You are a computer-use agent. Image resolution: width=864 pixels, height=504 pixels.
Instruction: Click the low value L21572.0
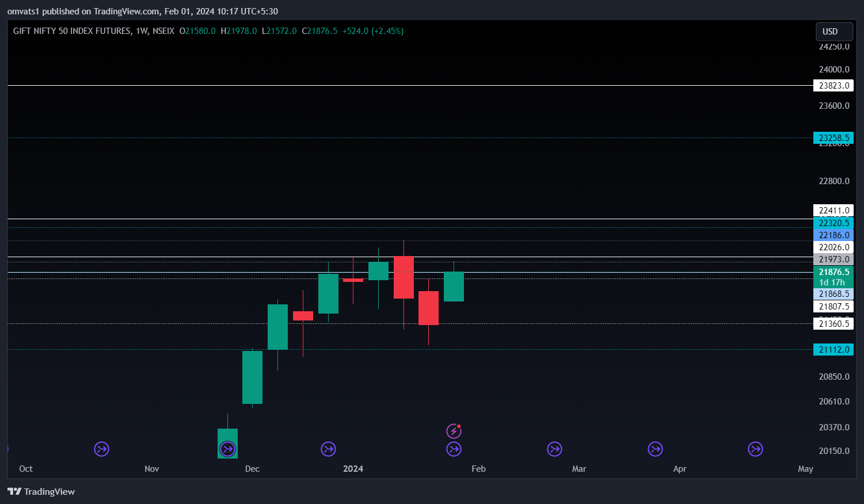279,31
